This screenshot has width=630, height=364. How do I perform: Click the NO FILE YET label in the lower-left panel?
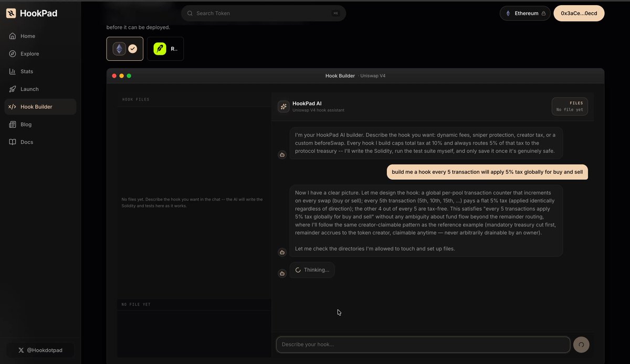click(x=136, y=304)
